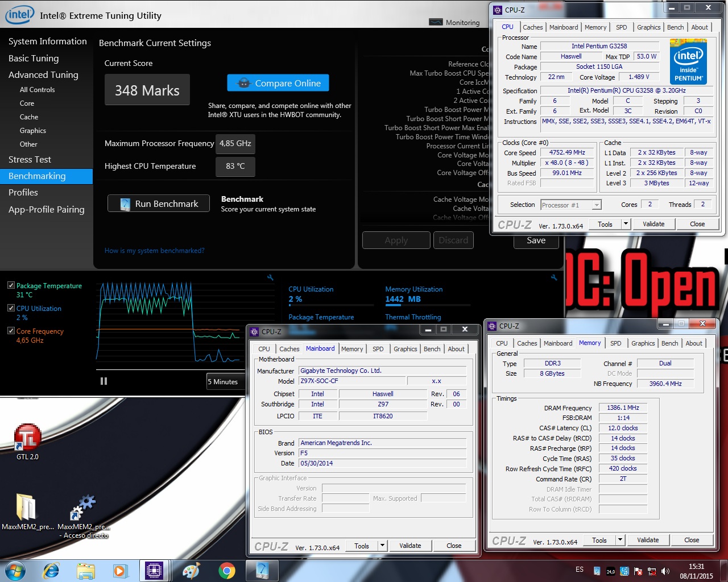Viewport: 728px width, 582px height.
Task: Switch to CPU-Z taskbar icon
Action: pyautogui.click(x=154, y=570)
